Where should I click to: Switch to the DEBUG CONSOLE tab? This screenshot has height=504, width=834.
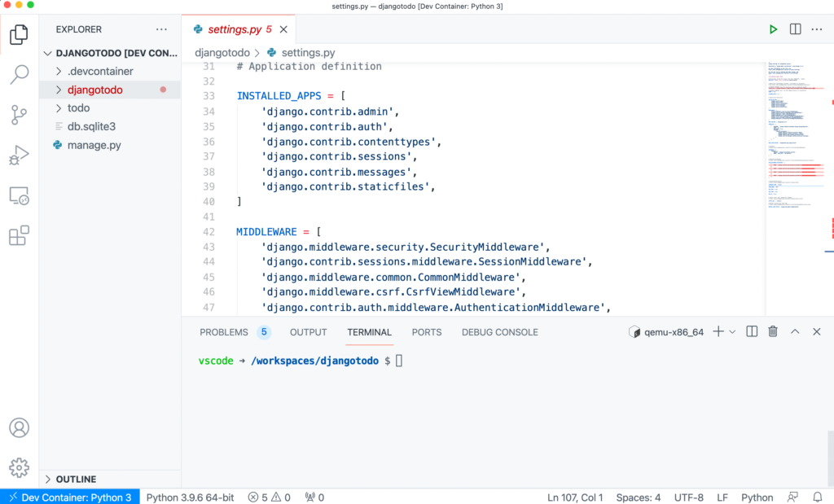499,332
